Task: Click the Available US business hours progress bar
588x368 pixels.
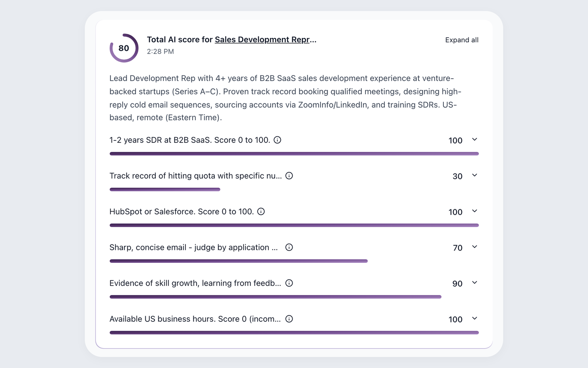Action: pos(294,333)
